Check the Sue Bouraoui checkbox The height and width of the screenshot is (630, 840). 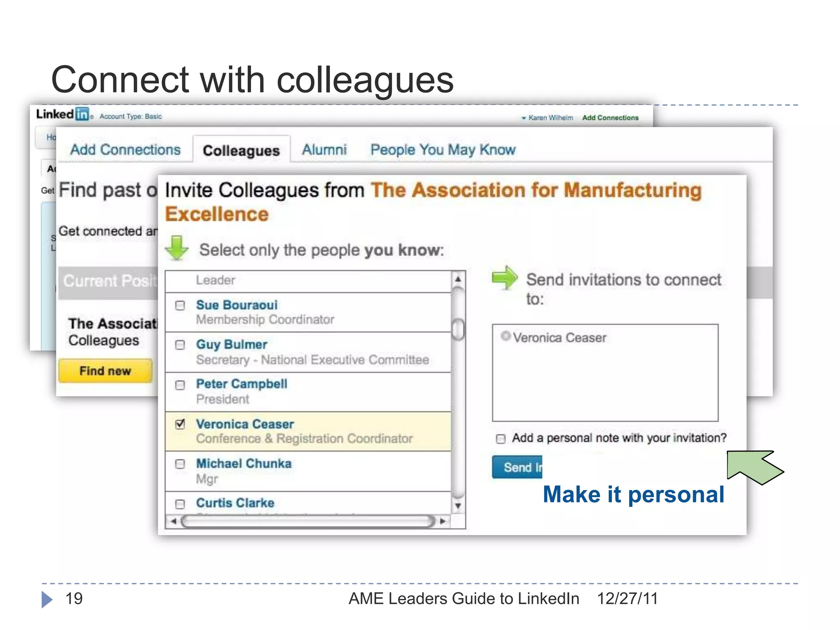(x=180, y=306)
